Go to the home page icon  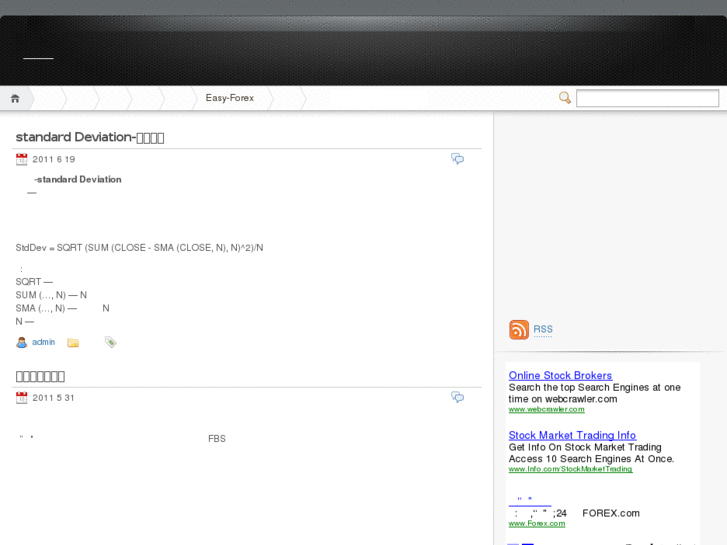point(15,98)
